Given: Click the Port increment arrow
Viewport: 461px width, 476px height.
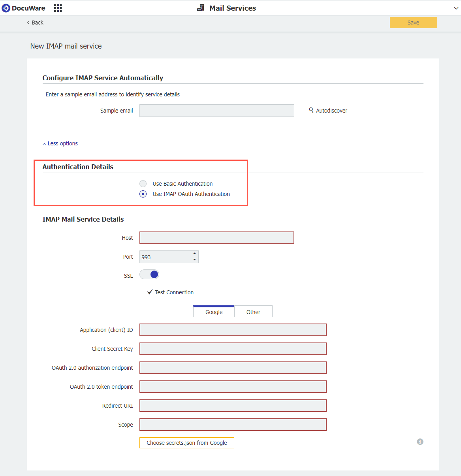Looking at the screenshot, I should click(194, 254).
